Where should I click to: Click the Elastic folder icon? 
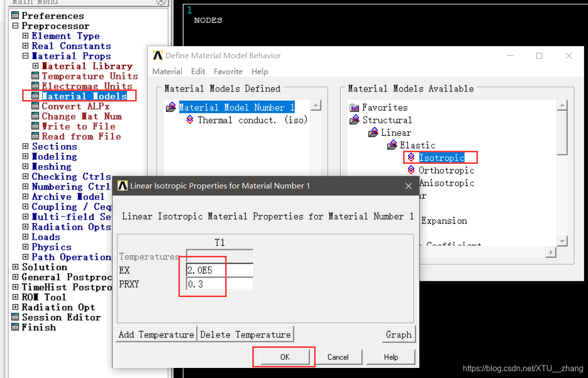click(392, 145)
